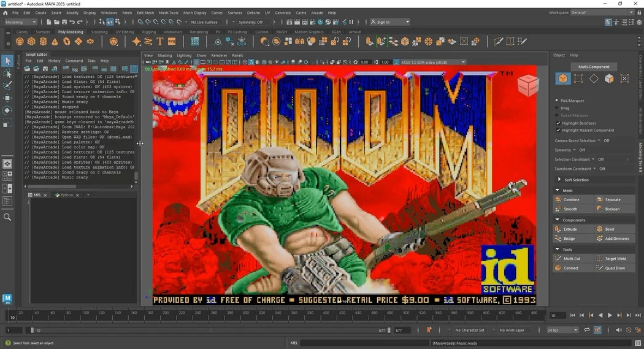Image resolution: width=644 pixels, height=349 pixels.
Task: Open Transform Constraint dropdown
Action: tap(594, 169)
